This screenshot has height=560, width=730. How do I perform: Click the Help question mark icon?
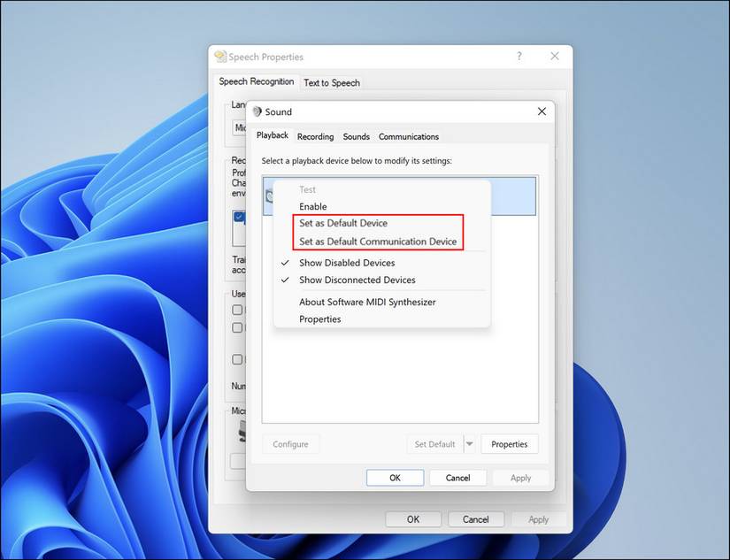[x=519, y=55]
